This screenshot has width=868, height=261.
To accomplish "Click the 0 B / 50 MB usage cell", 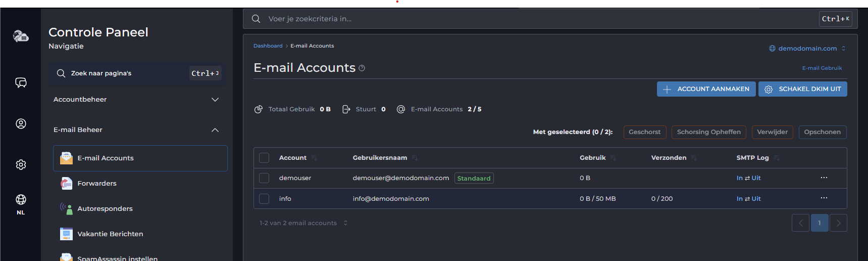I will pos(598,199).
